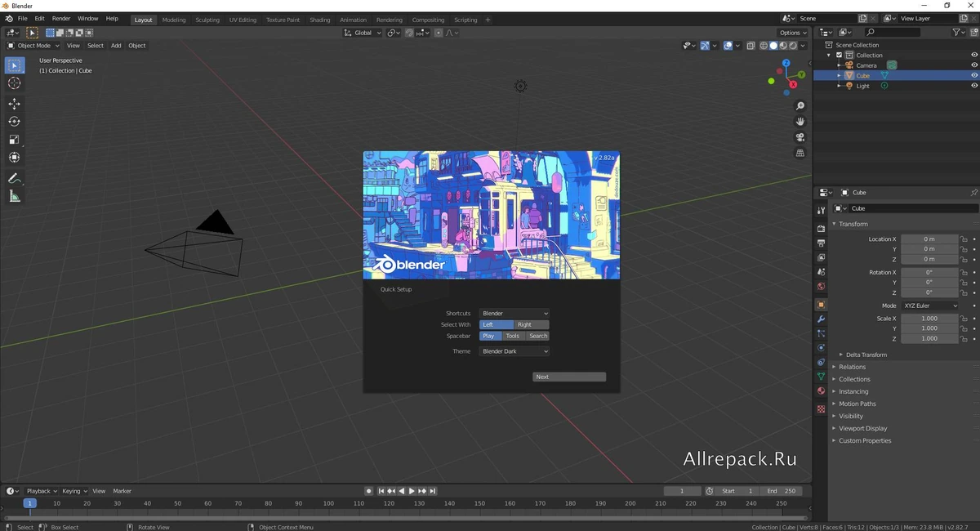This screenshot has width=980, height=531.
Task: Click the Blender logo menu icon
Action: point(8,18)
